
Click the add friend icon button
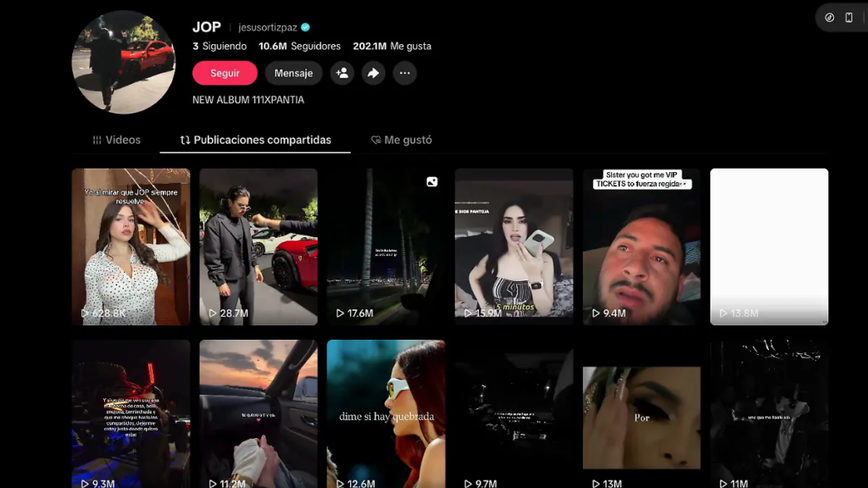pos(342,73)
